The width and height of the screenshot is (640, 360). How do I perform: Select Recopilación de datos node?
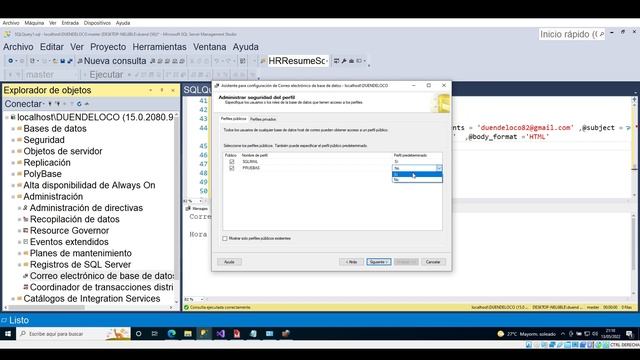click(75, 219)
